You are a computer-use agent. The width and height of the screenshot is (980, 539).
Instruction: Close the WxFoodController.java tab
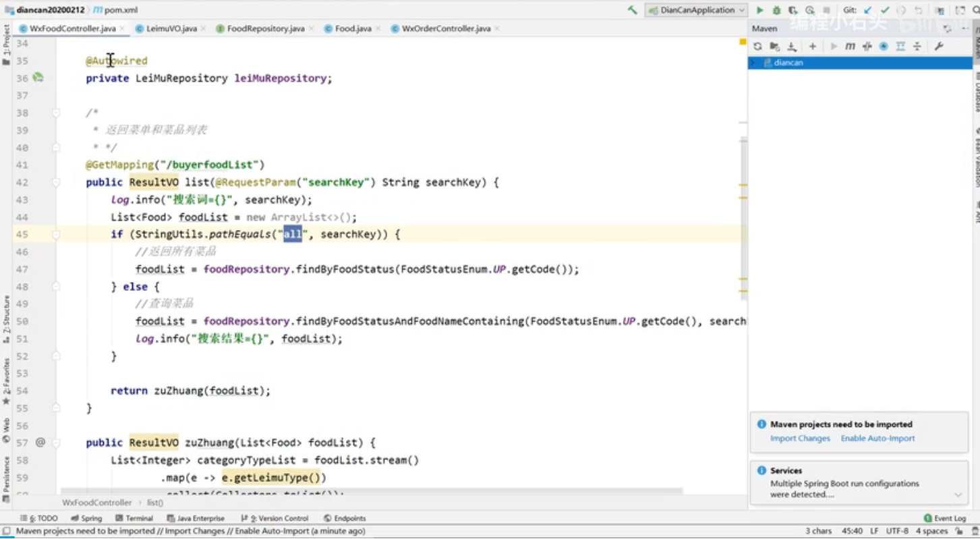(x=122, y=29)
